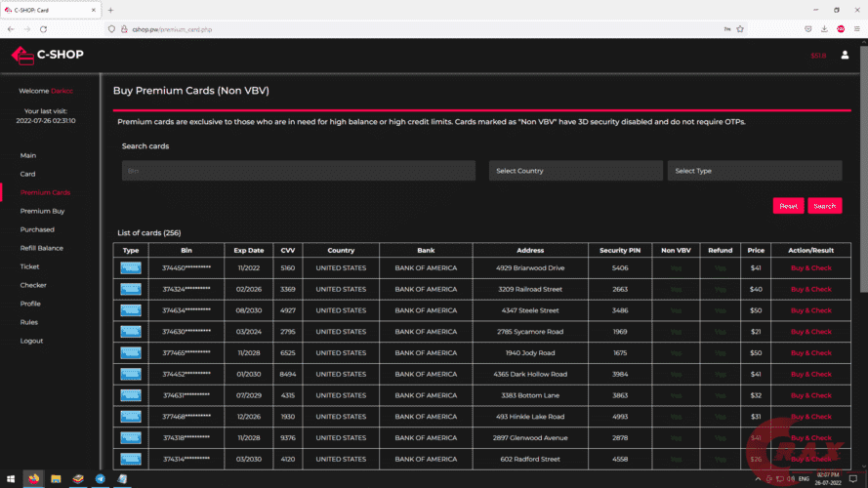The height and width of the screenshot is (488, 868).
Task: Click the Non VBV column header
Action: (676, 250)
